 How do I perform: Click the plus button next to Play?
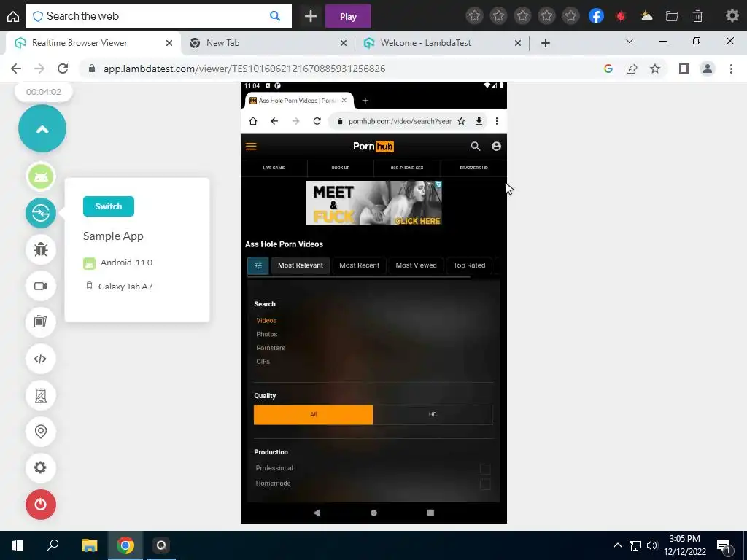(x=311, y=16)
